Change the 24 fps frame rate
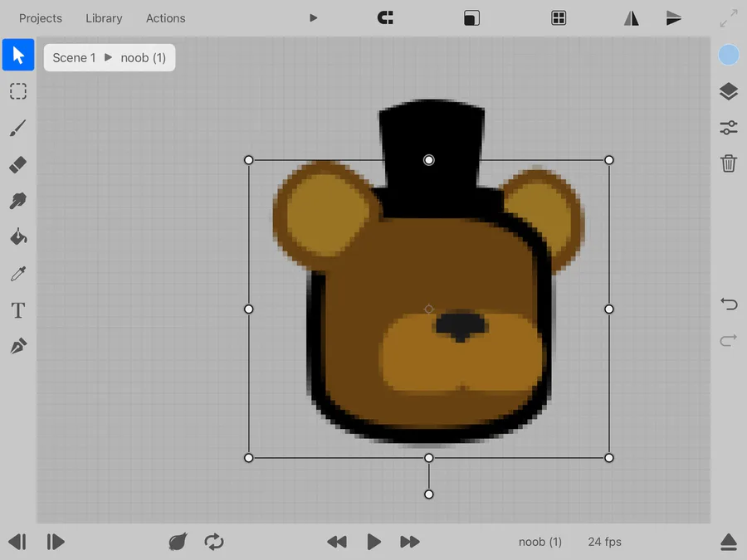 tap(604, 542)
